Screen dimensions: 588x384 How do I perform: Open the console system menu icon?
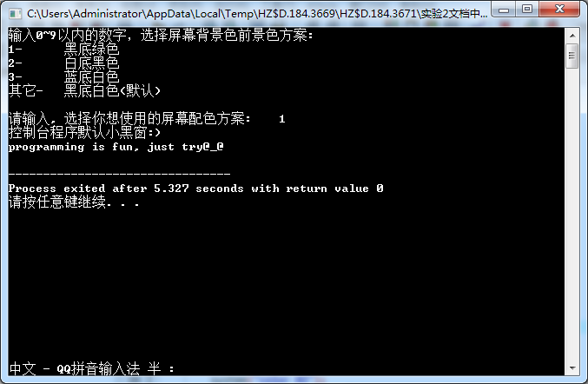15,14
